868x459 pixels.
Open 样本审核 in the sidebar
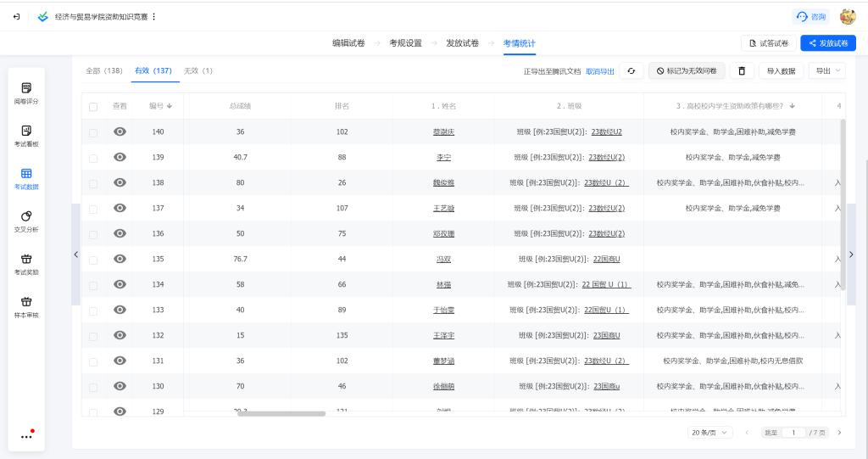(x=26, y=307)
